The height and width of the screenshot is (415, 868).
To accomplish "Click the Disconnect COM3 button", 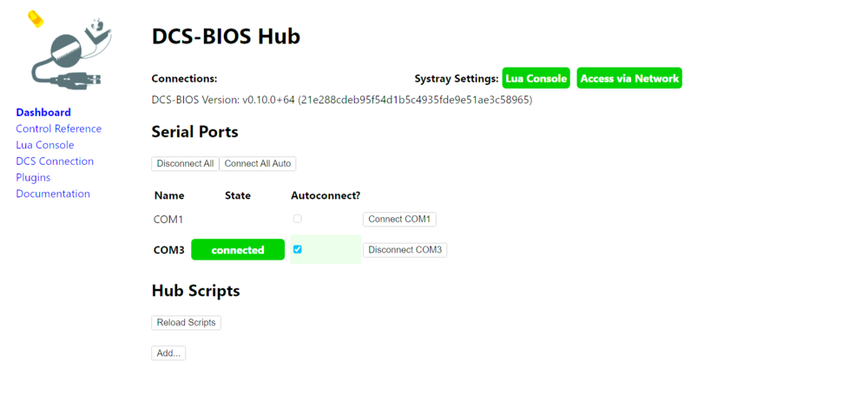I will (x=404, y=250).
